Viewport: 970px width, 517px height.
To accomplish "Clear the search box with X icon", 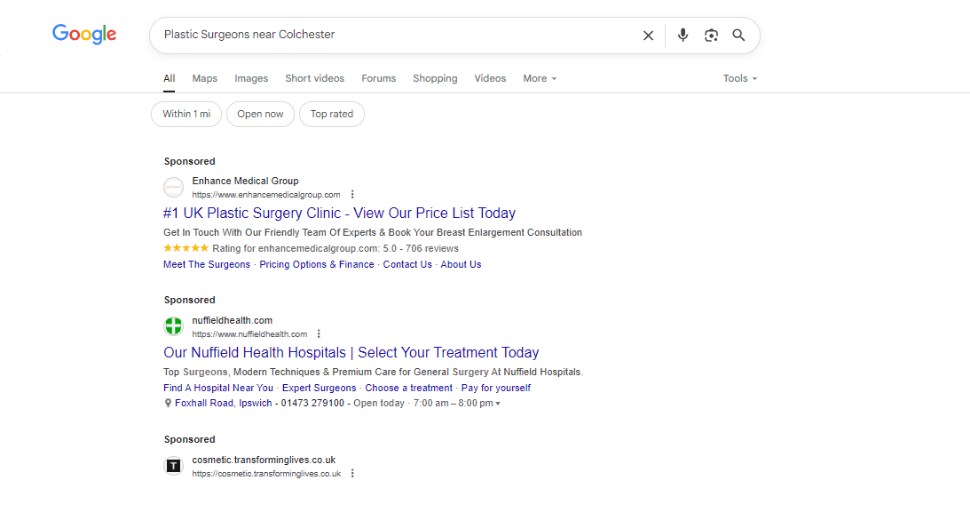I will (648, 35).
